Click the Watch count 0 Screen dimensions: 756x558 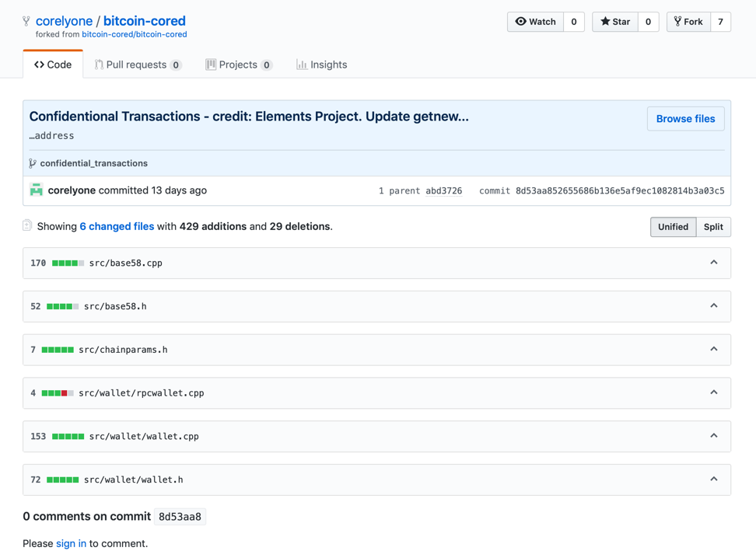(574, 22)
